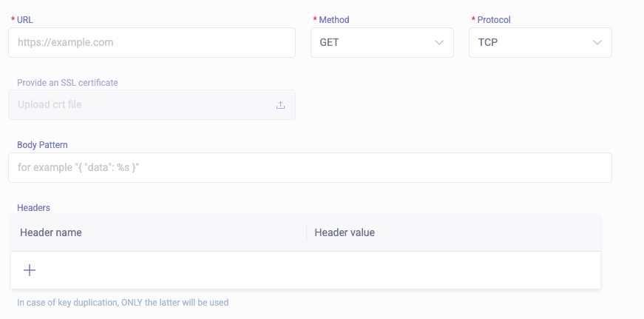Click the plus icon to add a header

pyautogui.click(x=30, y=270)
